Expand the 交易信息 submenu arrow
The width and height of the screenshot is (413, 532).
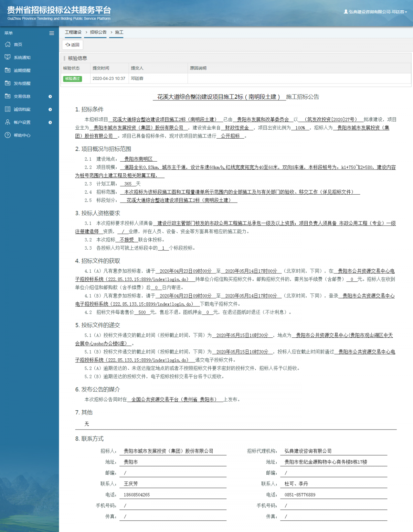pos(50,97)
